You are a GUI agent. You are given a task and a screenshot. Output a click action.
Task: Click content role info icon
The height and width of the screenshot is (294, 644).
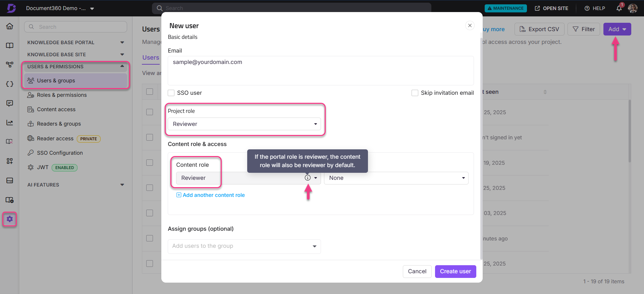tap(308, 178)
